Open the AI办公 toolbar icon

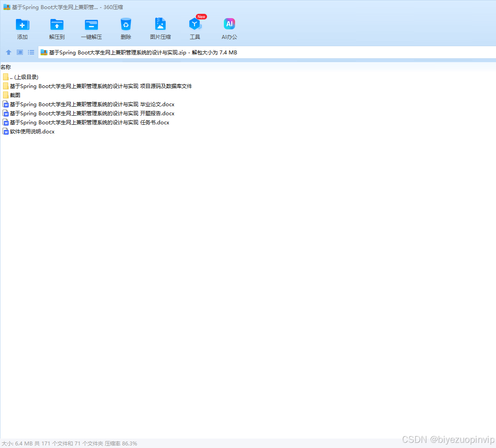click(229, 24)
